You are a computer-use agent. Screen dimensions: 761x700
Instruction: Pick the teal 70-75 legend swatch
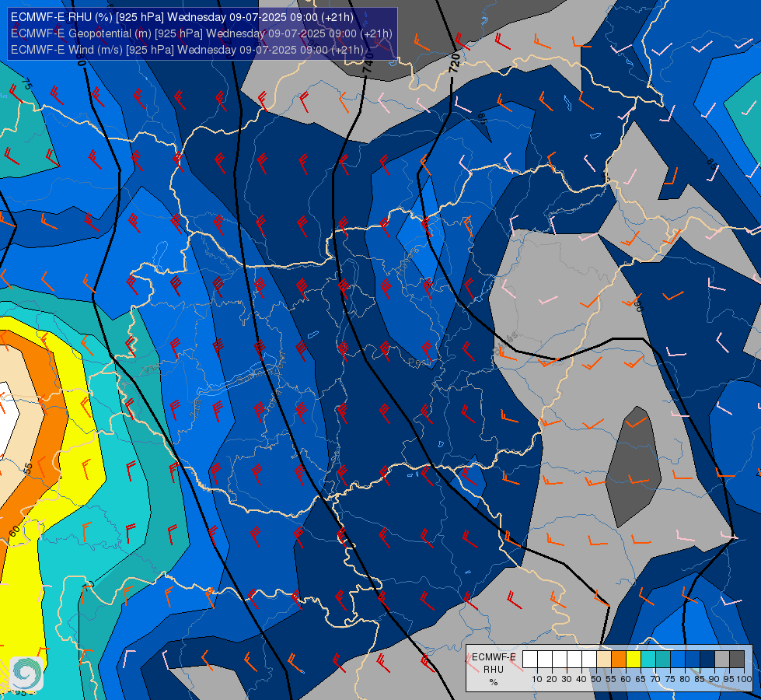(x=663, y=660)
